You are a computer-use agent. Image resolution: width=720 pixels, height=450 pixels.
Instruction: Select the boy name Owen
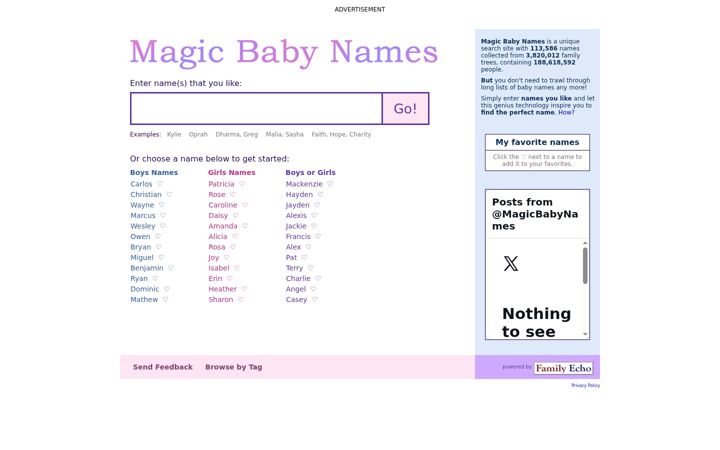[x=140, y=236]
